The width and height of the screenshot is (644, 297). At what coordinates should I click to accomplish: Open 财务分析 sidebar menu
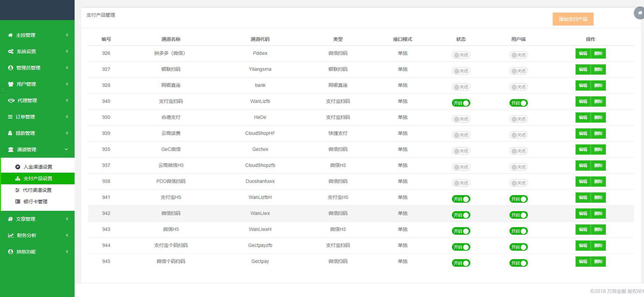coord(37,236)
